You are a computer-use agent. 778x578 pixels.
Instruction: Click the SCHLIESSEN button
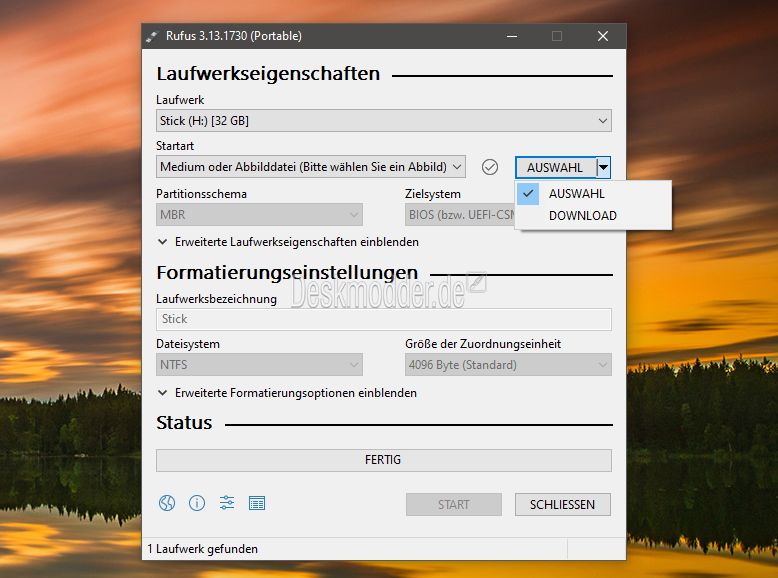563,505
